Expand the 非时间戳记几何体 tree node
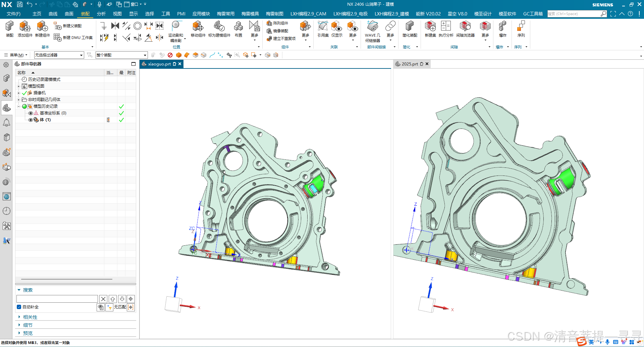Screen dimensions: 644x347 [x=19, y=100]
